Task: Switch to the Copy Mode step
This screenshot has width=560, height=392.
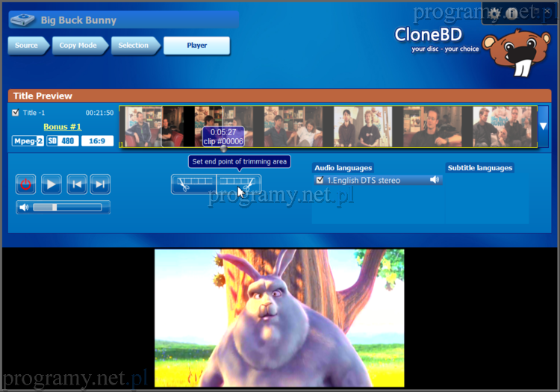Action: 78,46
